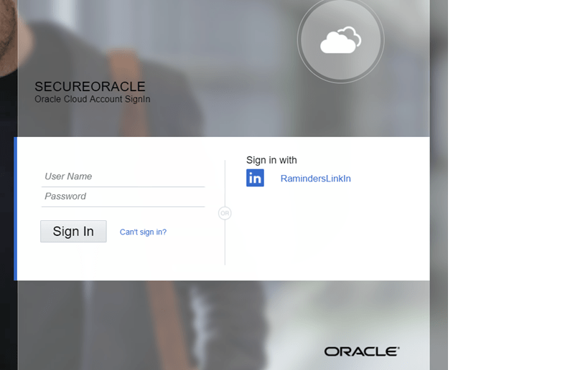Click the Oracle Cloud Account SignIn subtitle

pos(92,100)
